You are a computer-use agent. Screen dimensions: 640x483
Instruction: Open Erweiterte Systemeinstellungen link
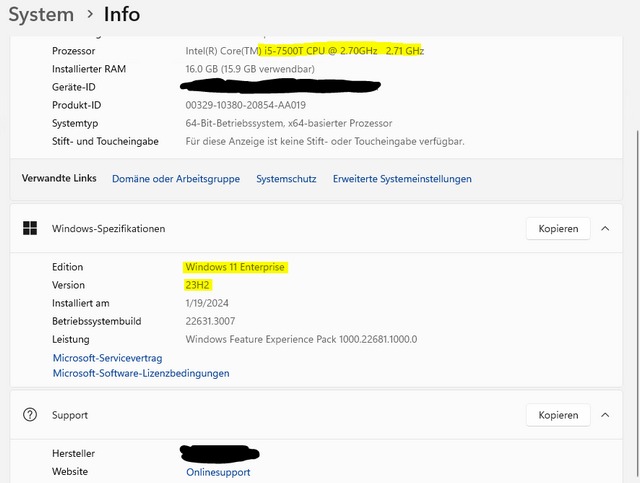tap(402, 179)
